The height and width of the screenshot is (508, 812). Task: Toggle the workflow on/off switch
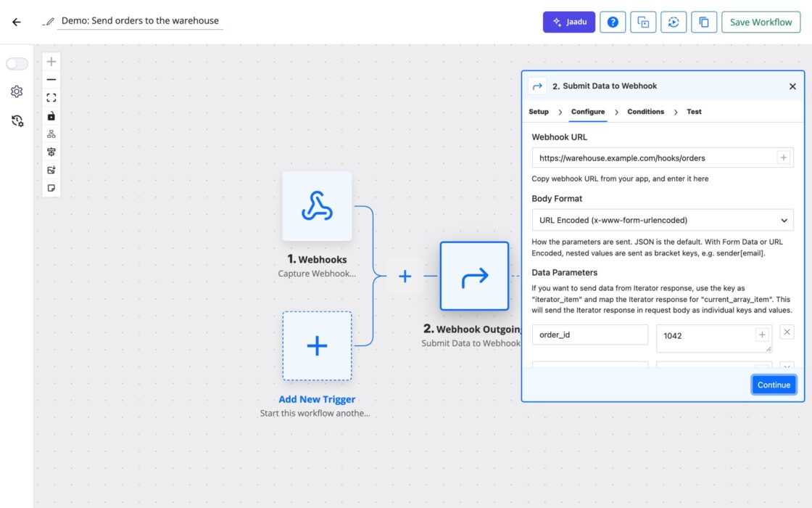pos(17,63)
